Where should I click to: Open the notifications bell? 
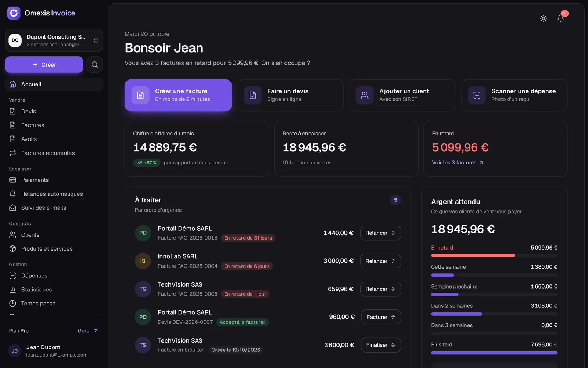(560, 18)
